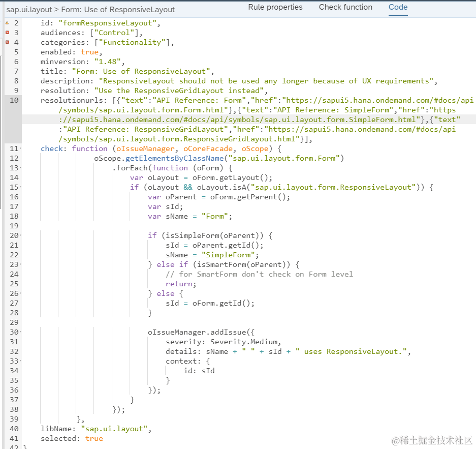Click the "true" value after selected
Screen dimensions: 476x449
click(x=94, y=439)
